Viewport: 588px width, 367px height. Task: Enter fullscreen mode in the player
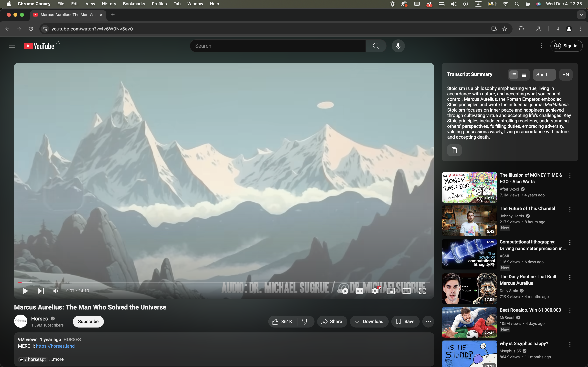(x=422, y=291)
